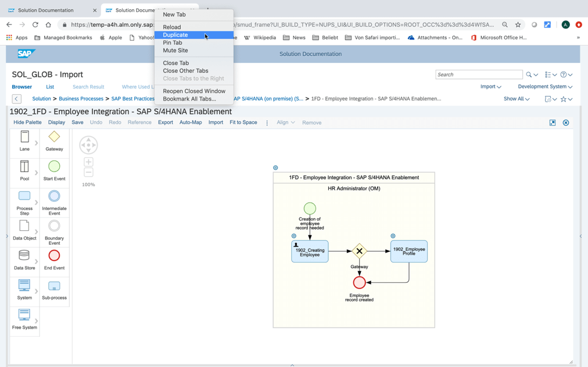Open the Chrome profile avatar

pos(566,25)
